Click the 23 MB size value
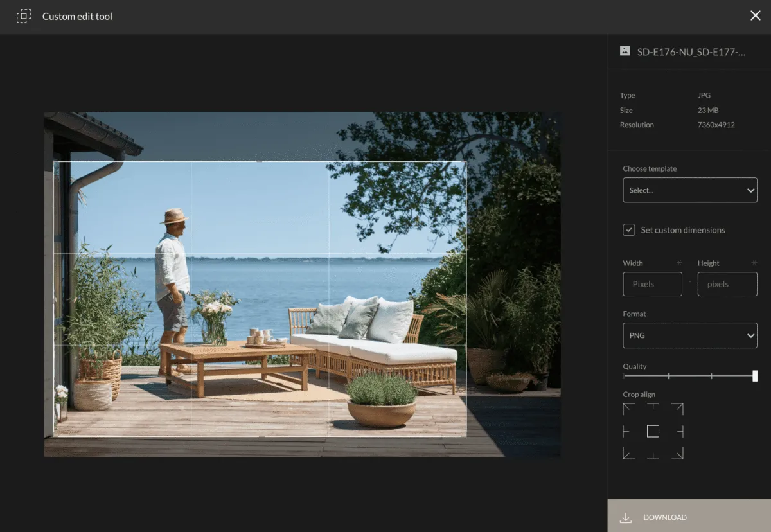Screen dimensions: 771x532 [x=708, y=110]
